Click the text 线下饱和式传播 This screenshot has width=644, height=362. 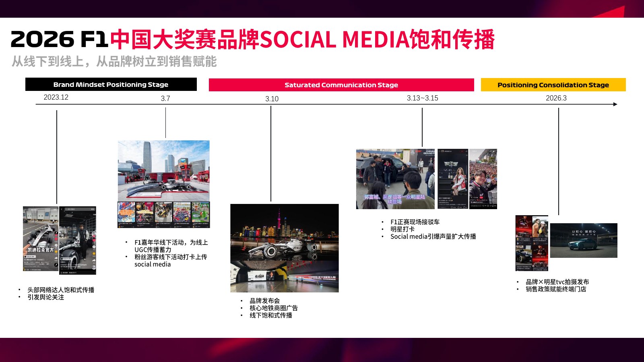pyautogui.click(x=271, y=315)
